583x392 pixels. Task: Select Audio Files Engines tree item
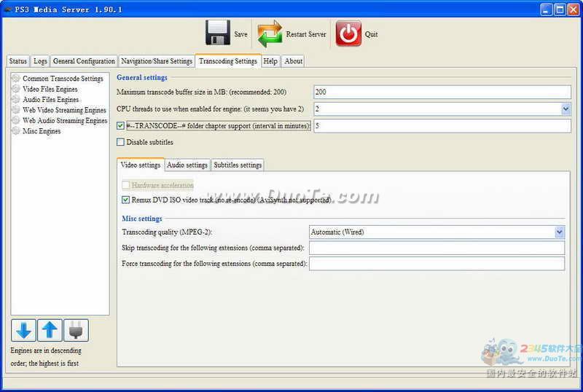[50, 99]
